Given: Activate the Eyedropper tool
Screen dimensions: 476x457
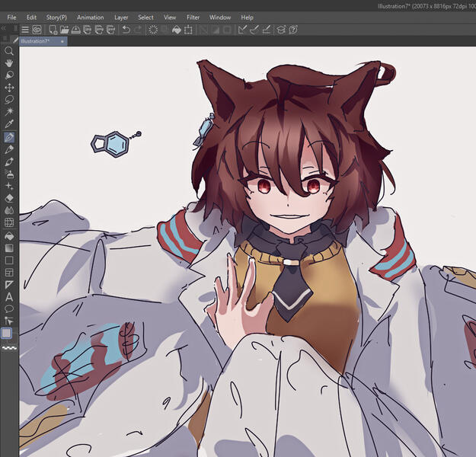Looking at the screenshot, I should [9, 124].
